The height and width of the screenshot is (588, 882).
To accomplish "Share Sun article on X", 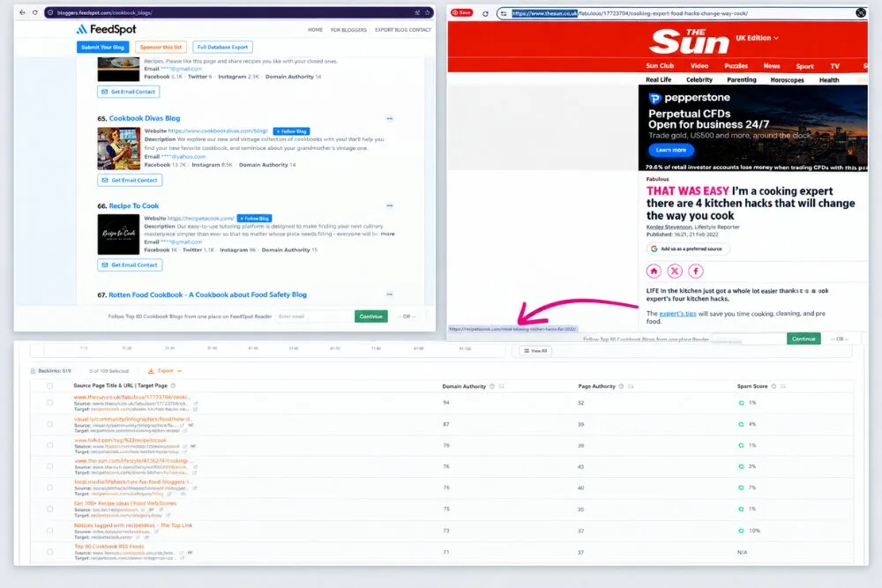I will 675,272.
